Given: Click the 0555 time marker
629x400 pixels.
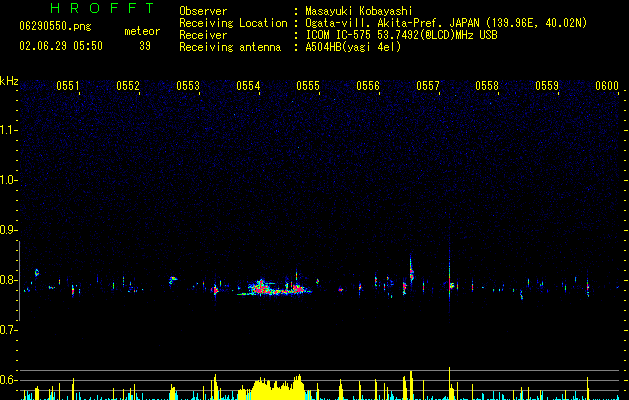Looking at the screenshot, I should [x=308, y=86].
